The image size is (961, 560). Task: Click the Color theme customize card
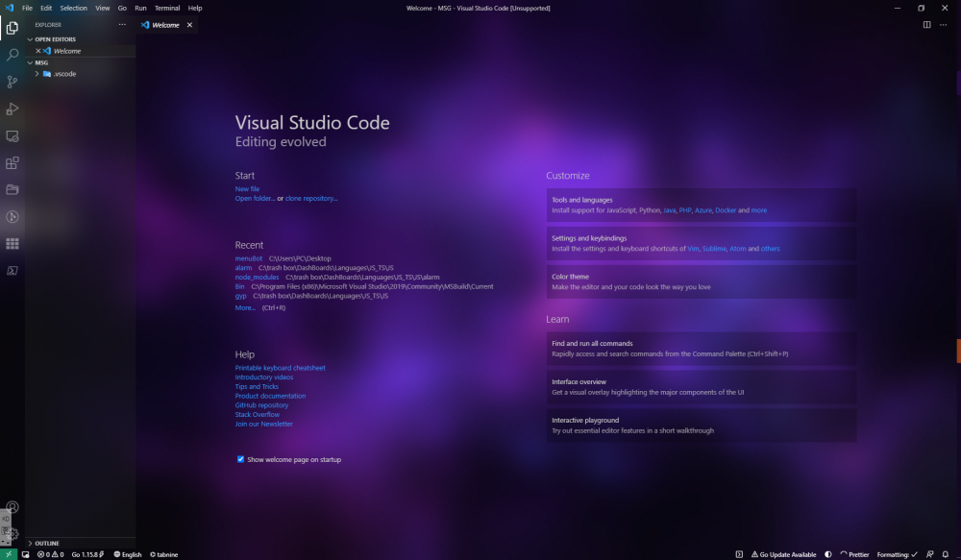click(702, 281)
